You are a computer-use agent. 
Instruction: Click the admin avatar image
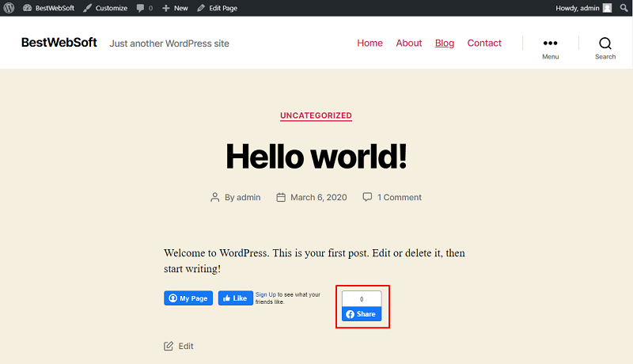tap(607, 8)
